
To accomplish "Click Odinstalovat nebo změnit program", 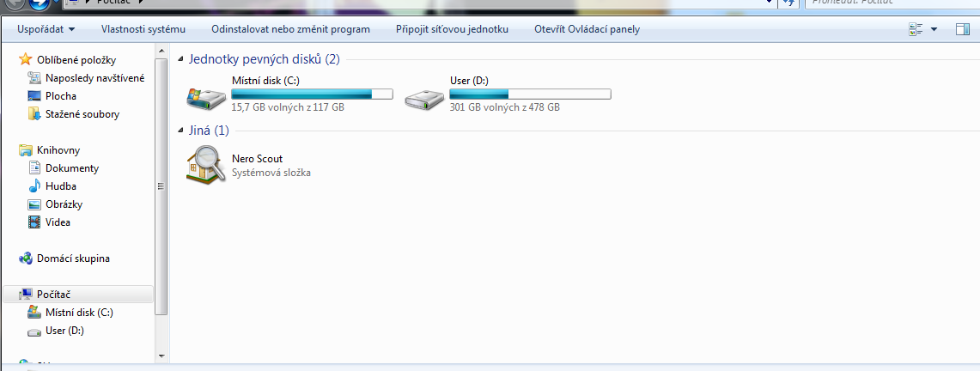I will pos(290,29).
